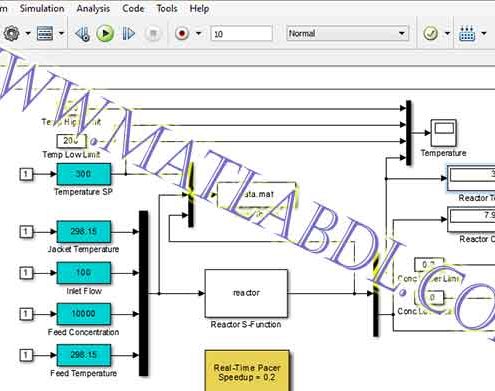Open dropdown arrow next to Model Advisor
The image size is (495, 391).
[447, 33]
